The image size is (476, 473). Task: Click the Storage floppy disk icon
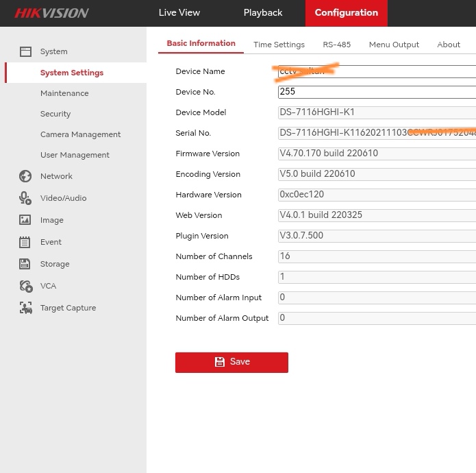click(25, 264)
